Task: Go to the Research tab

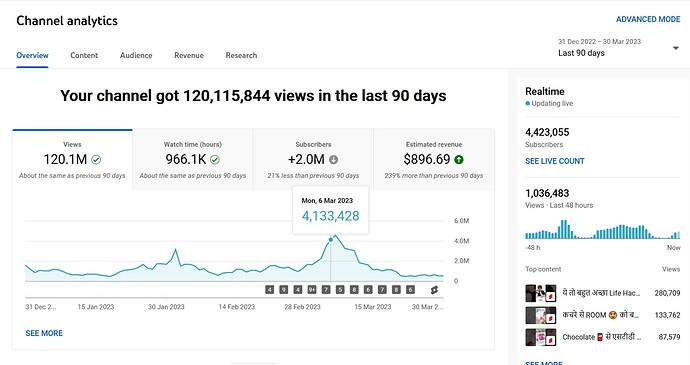Action: 241,55
